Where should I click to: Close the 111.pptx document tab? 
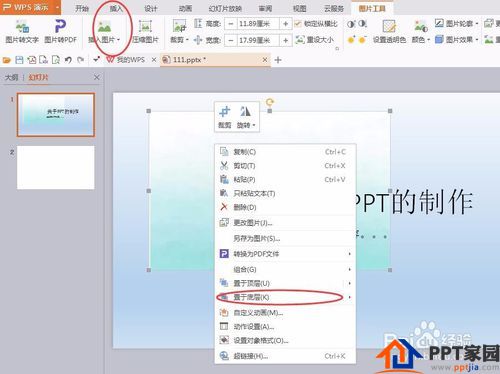click(x=265, y=60)
